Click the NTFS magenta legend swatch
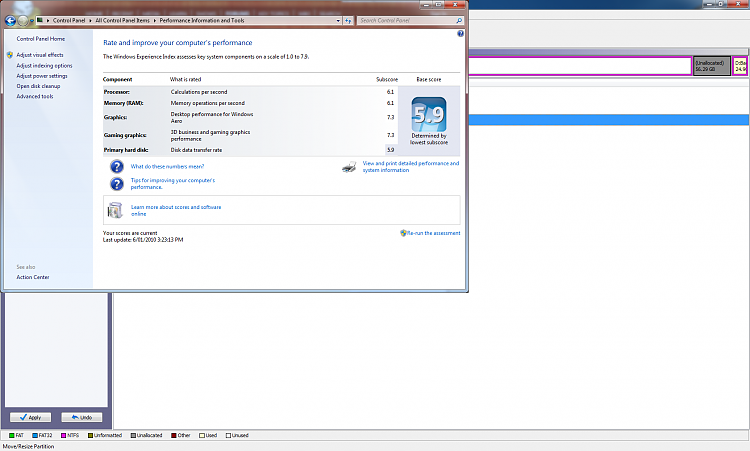 64,436
